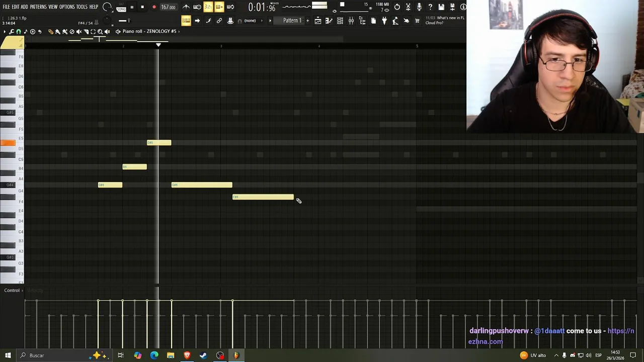Open piano roll wrench tools menu
The width and height of the screenshot is (644, 362).
tap(12, 32)
